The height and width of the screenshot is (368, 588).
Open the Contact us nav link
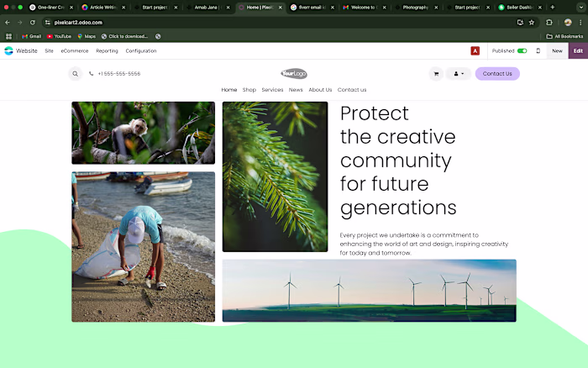(x=352, y=90)
